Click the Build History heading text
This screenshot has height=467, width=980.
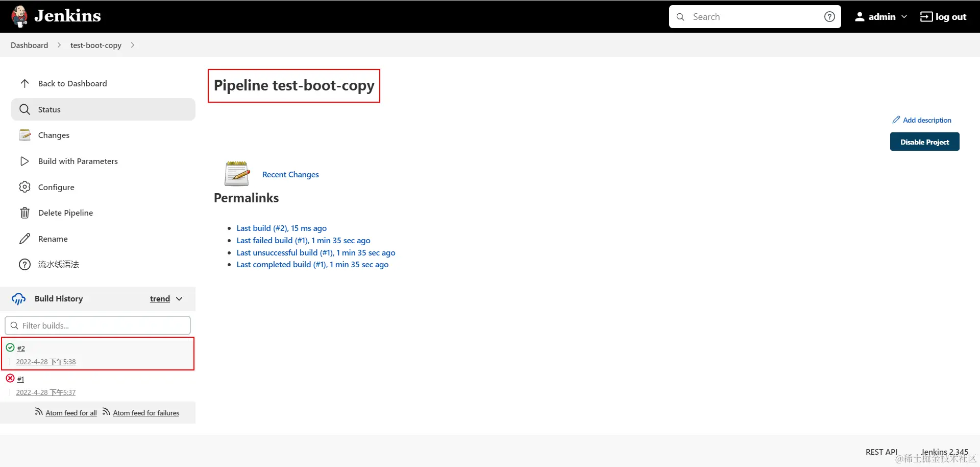pos(59,298)
